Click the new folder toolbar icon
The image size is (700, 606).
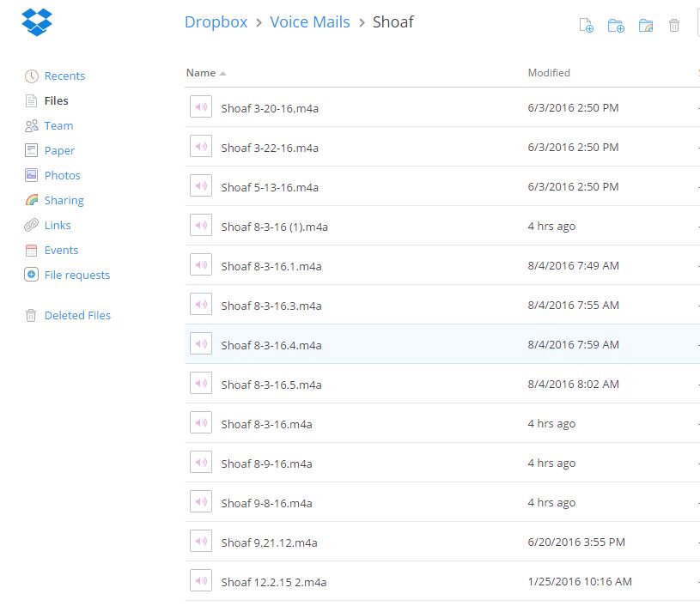coord(616,26)
